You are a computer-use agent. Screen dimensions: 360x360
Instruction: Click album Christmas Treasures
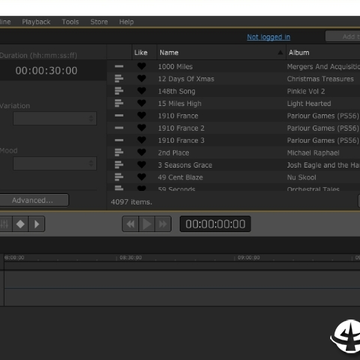(320, 79)
